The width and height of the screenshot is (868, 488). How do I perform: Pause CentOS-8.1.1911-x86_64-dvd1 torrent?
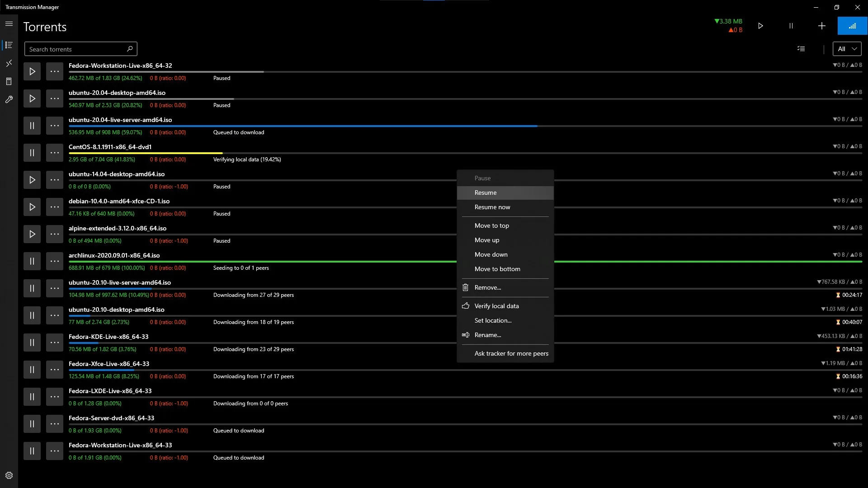pos(32,153)
